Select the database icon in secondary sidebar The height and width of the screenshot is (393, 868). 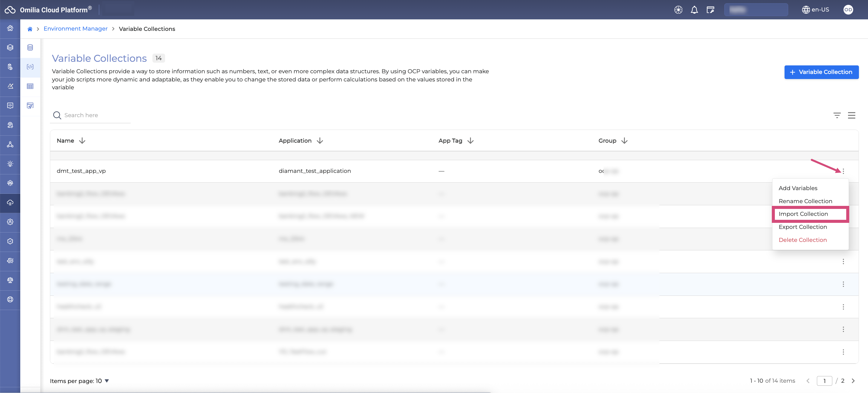[x=30, y=48]
